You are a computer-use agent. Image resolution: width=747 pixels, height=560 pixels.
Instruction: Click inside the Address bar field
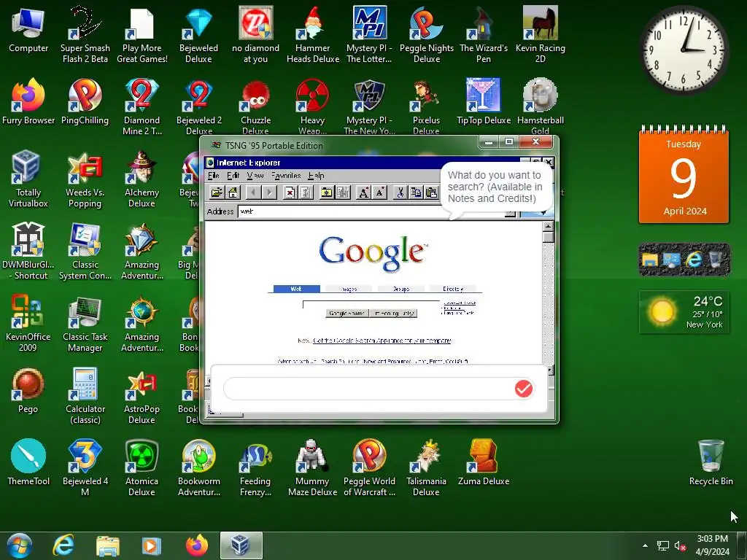point(371,211)
